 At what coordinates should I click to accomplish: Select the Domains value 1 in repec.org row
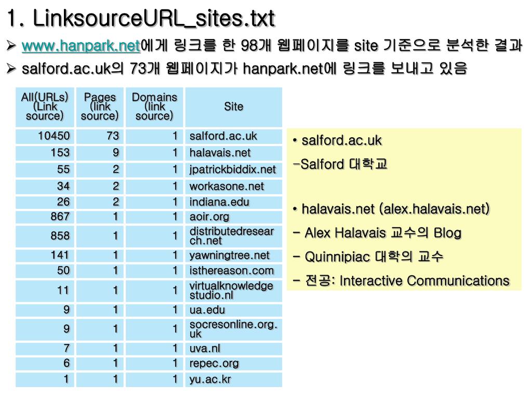[175, 363]
